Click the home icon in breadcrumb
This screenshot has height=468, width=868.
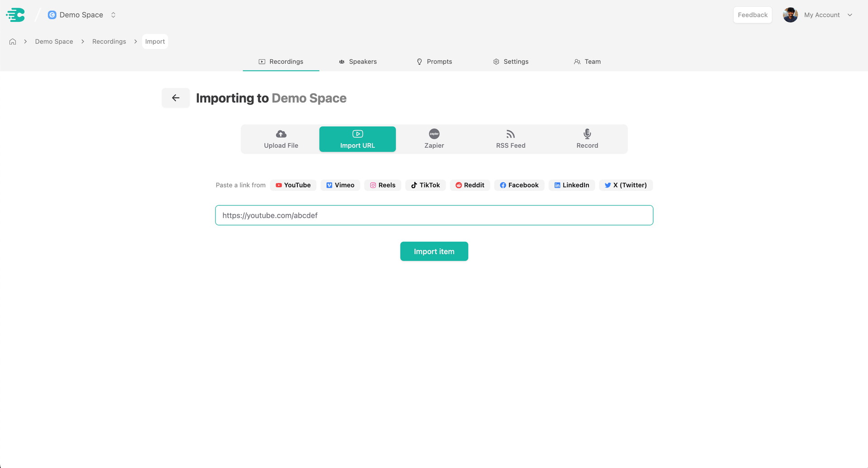13,42
